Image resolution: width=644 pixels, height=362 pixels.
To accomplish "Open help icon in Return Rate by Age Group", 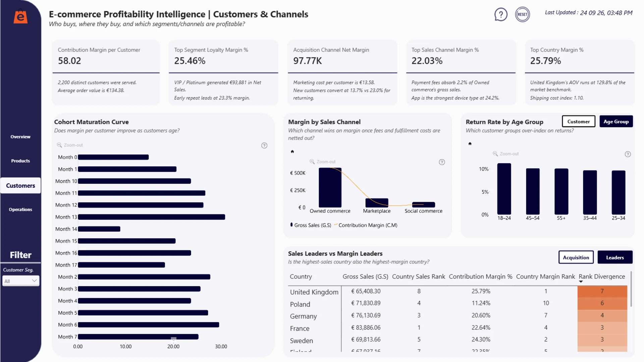I will tap(628, 154).
